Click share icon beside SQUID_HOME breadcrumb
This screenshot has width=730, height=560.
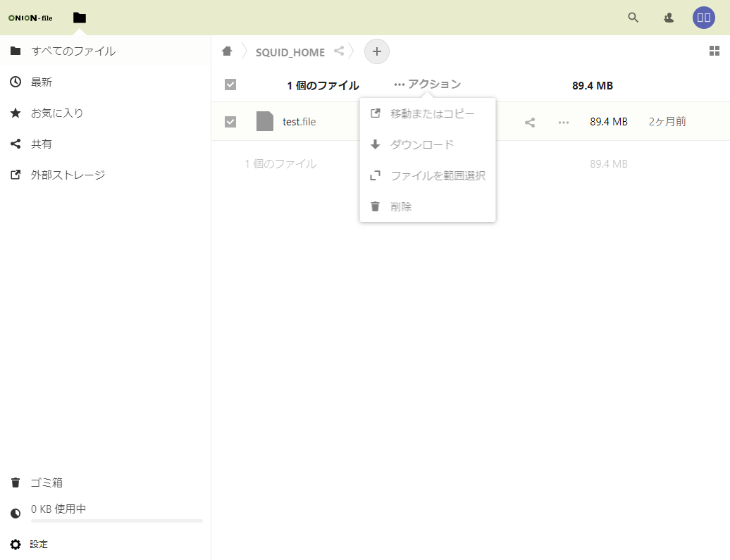339,51
